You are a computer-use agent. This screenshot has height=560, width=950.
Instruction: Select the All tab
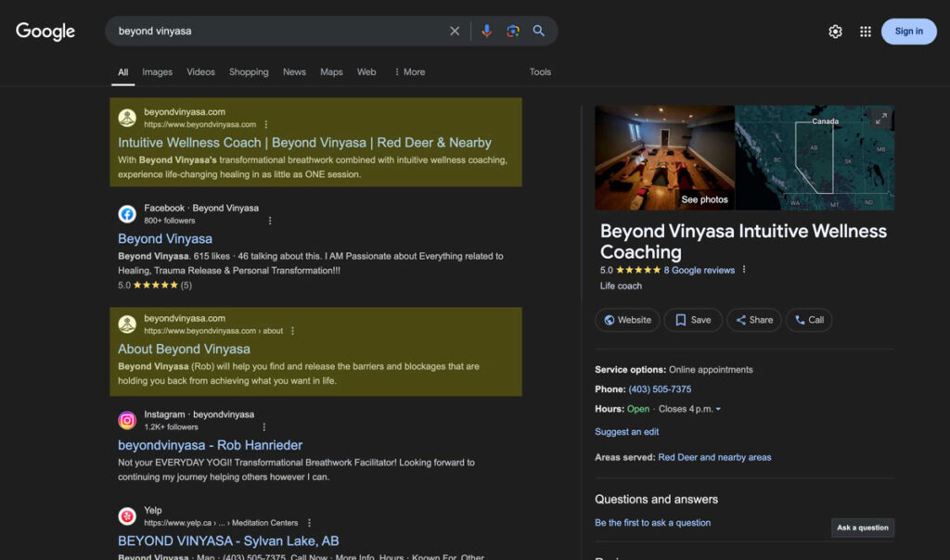pos(123,72)
